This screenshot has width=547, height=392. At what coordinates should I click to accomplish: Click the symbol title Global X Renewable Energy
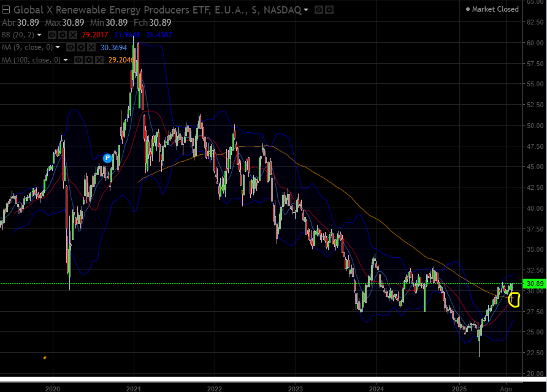pos(112,10)
